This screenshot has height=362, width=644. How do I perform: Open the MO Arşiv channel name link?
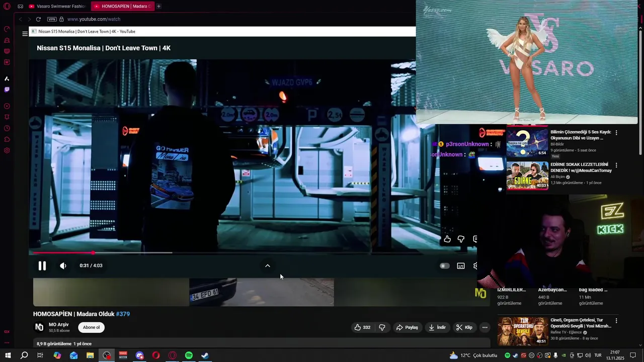click(x=59, y=325)
